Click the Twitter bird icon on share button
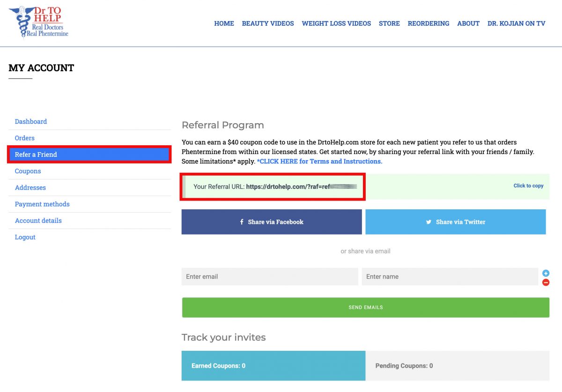 point(429,222)
